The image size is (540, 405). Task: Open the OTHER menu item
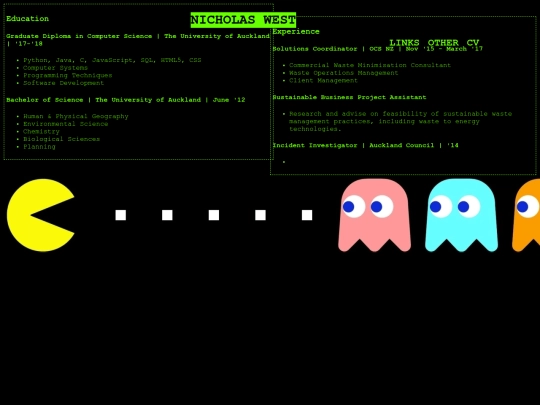pyautogui.click(x=443, y=43)
